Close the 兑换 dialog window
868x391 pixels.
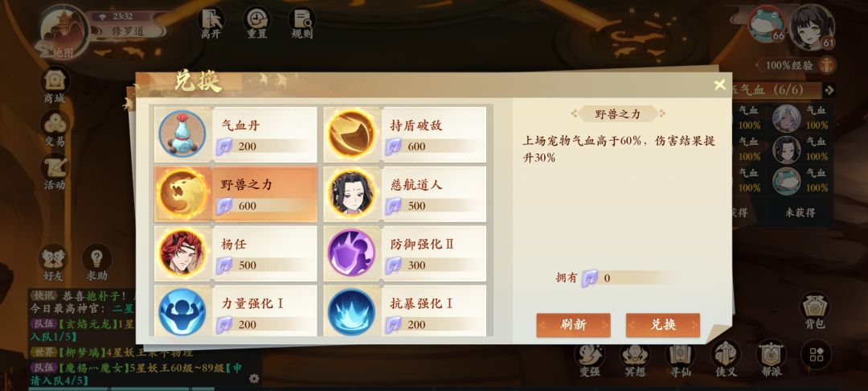pos(719,84)
